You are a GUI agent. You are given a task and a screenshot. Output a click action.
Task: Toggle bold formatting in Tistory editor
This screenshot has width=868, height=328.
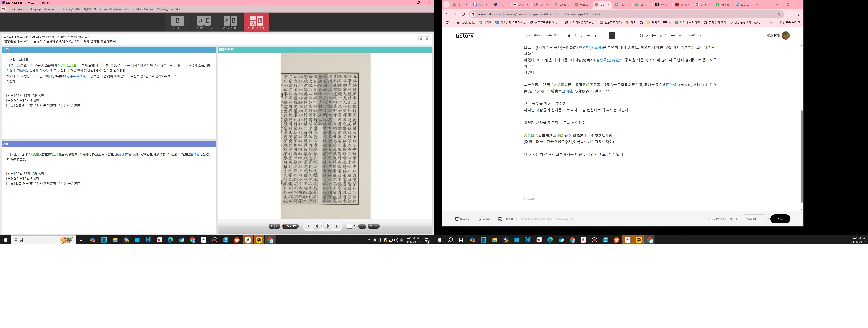pyautogui.click(x=569, y=36)
